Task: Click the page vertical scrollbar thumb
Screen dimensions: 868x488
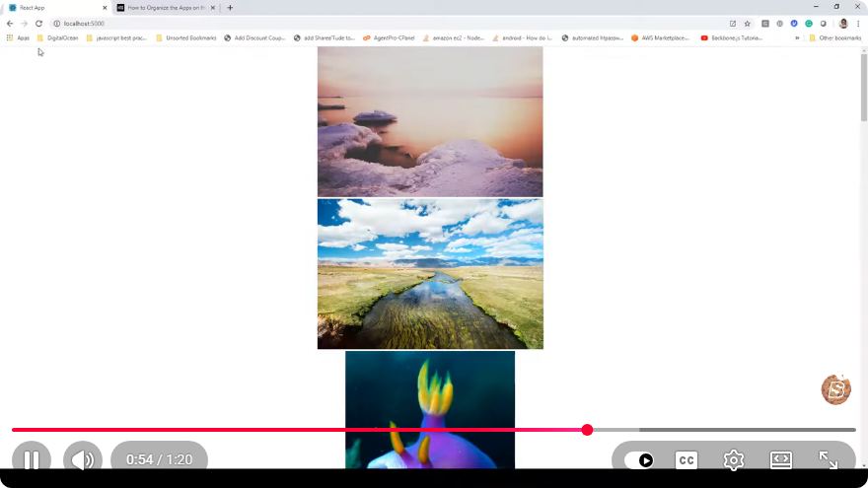Action: 864,88
